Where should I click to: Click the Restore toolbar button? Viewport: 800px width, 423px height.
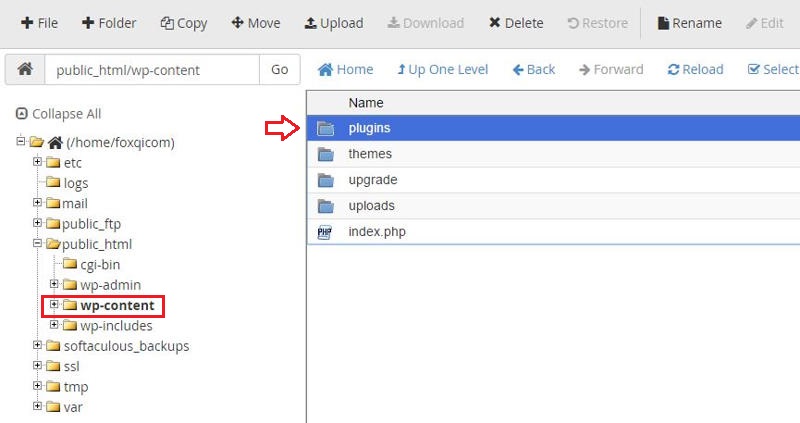597,23
